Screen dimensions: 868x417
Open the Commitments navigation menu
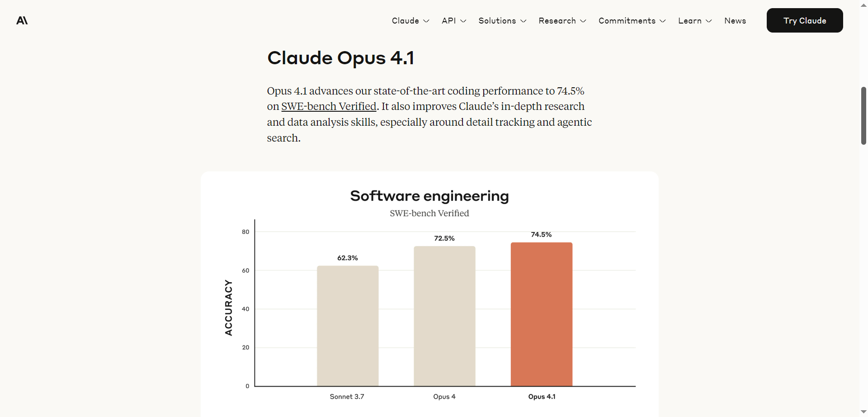(632, 21)
